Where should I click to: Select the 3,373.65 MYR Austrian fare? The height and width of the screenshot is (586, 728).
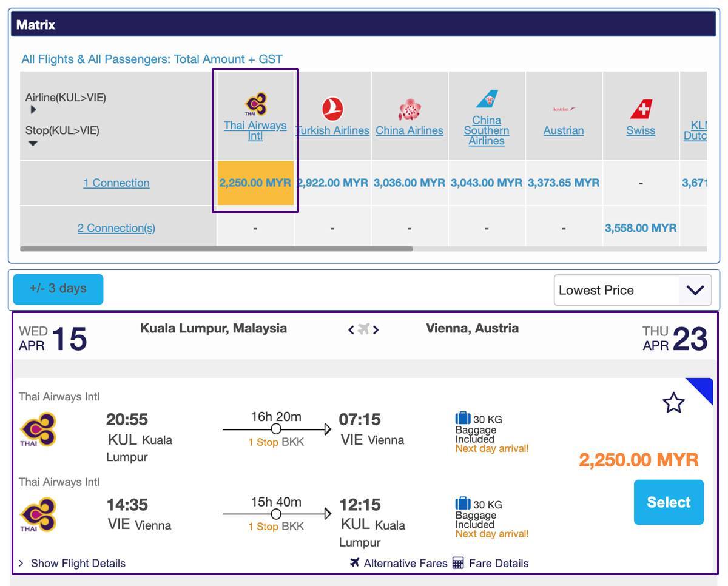[x=564, y=183]
